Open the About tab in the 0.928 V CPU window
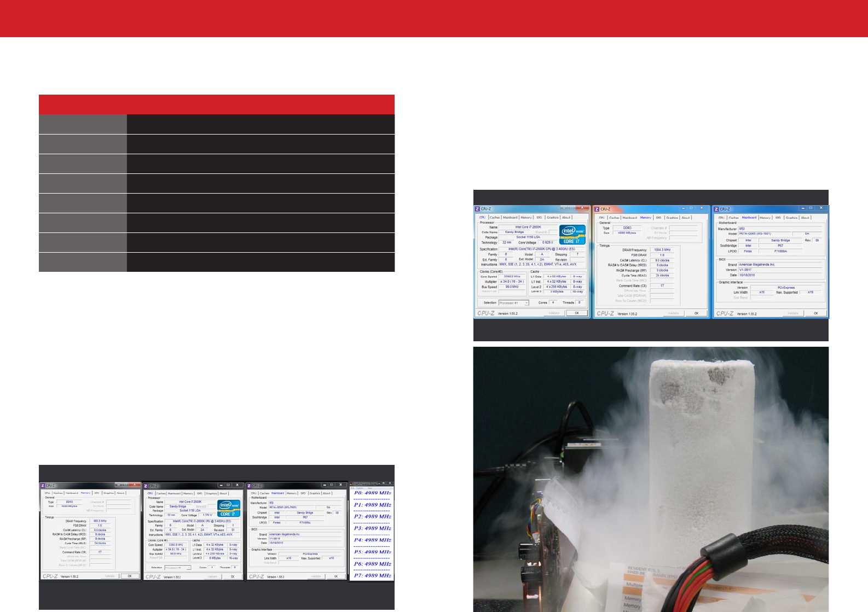Screen dimensions: 868x612 click(x=566, y=218)
